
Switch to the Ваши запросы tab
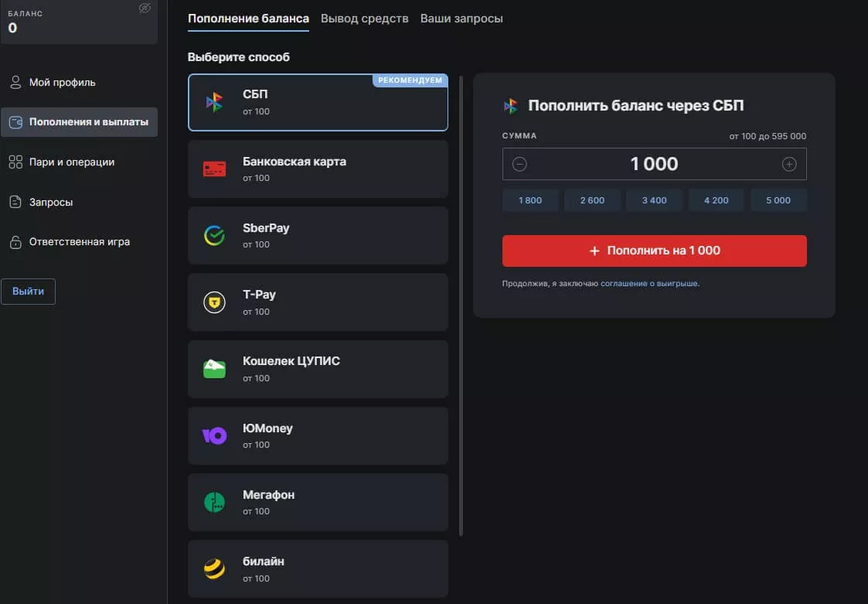click(x=461, y=19)
